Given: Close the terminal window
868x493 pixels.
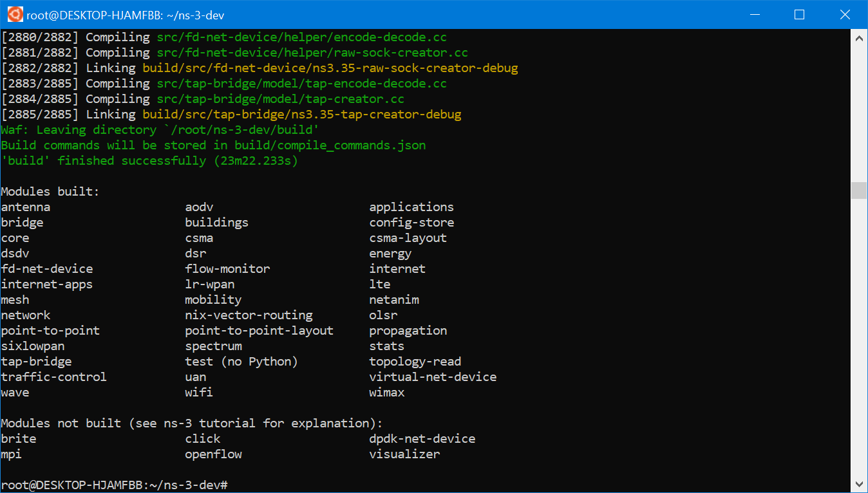Looking at the screenshot, I should pos(845,14).
